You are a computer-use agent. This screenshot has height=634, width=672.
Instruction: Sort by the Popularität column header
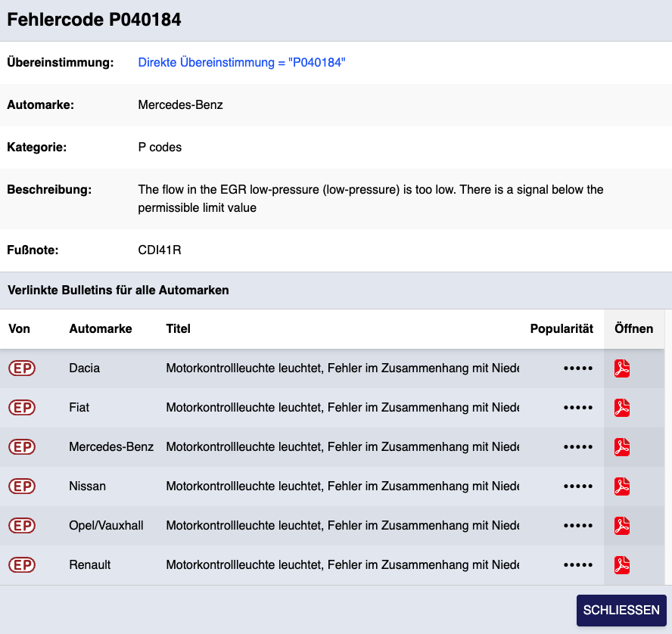[x=562, y=329]
